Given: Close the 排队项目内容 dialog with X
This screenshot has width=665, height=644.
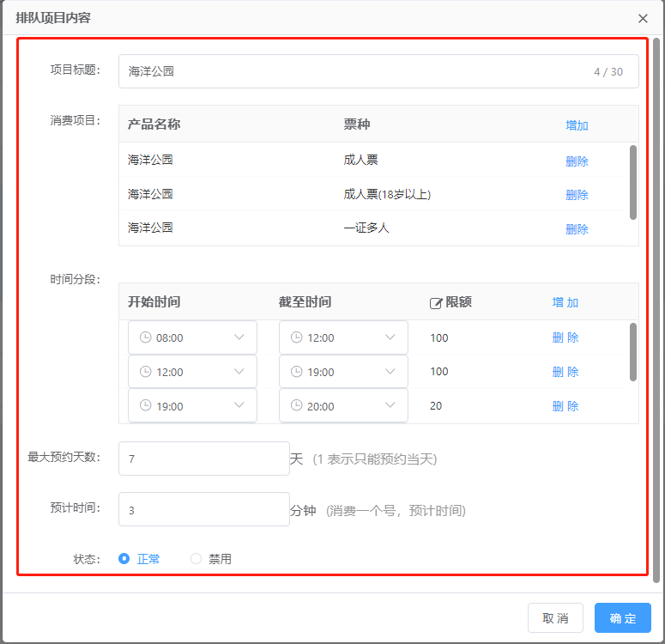Looking at the screenshot, I should tap(643, 18).
